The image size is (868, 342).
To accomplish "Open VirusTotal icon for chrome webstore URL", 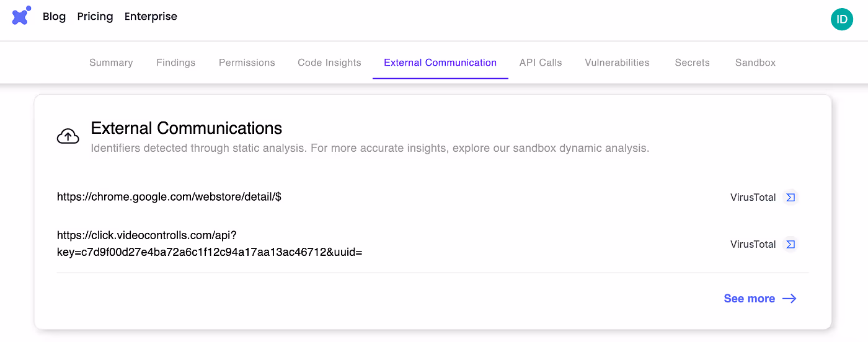I will [790, 198].
